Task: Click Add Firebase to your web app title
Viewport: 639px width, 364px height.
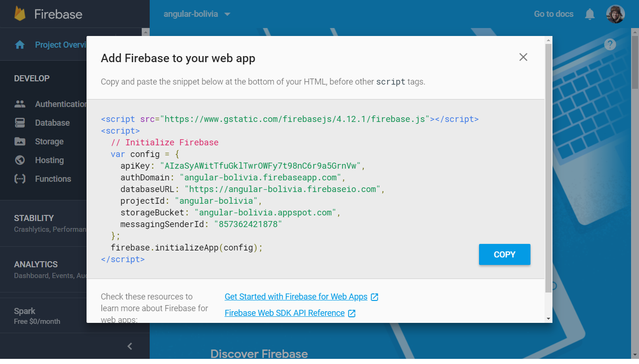Action: click(178, 58)
